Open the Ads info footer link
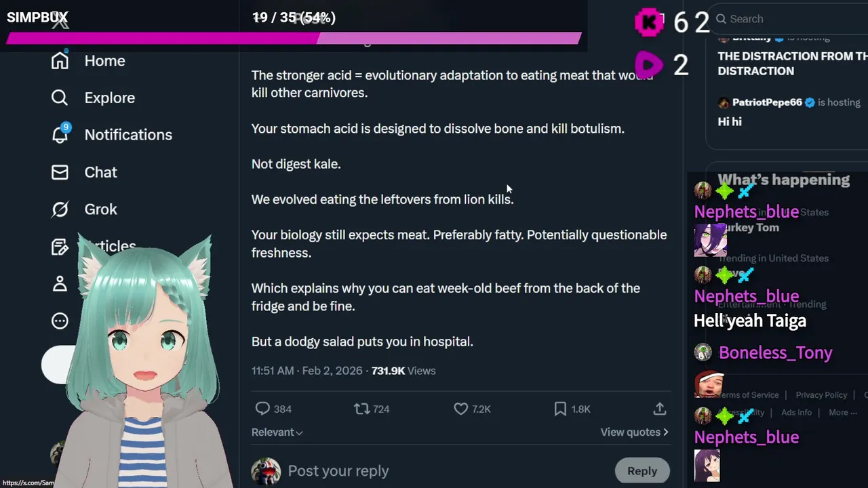The width and height of the screenshot is (868, 488). 796,412
